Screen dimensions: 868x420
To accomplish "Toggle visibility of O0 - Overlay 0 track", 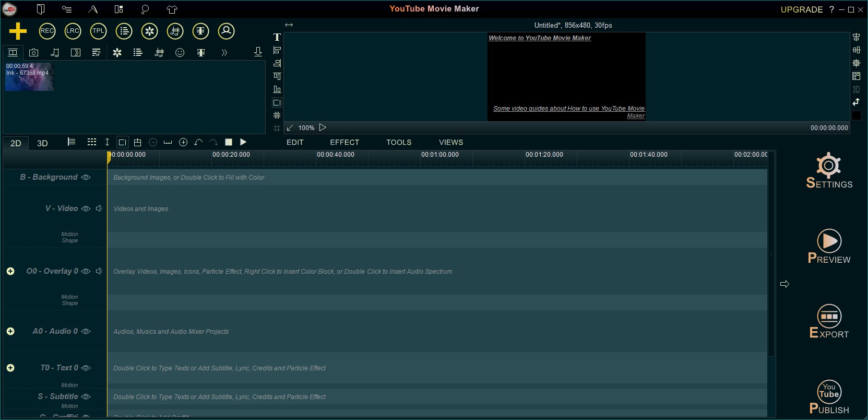I will click(x=86, y=271).
